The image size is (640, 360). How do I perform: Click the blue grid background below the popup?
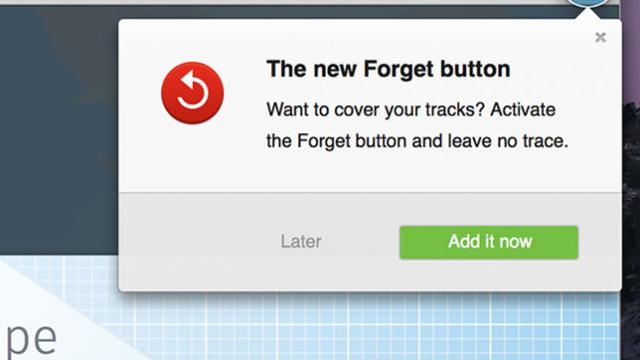coord(367,327)
